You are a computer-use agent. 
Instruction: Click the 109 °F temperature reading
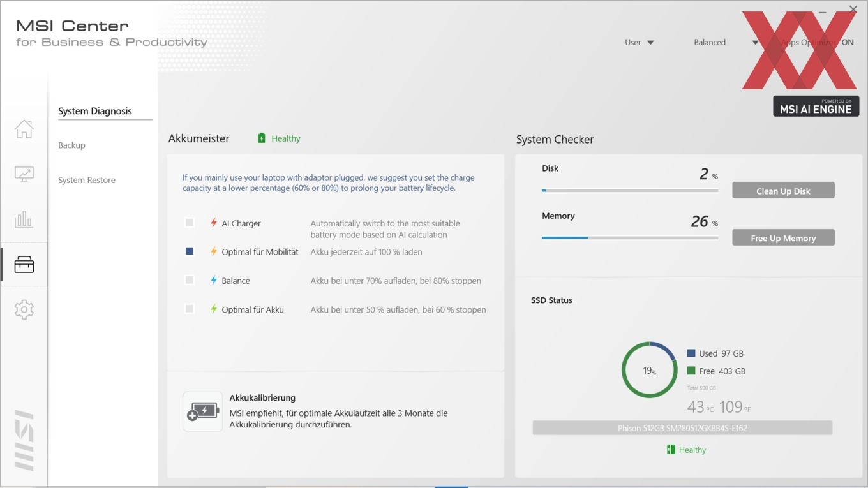(x=735, y=406)
